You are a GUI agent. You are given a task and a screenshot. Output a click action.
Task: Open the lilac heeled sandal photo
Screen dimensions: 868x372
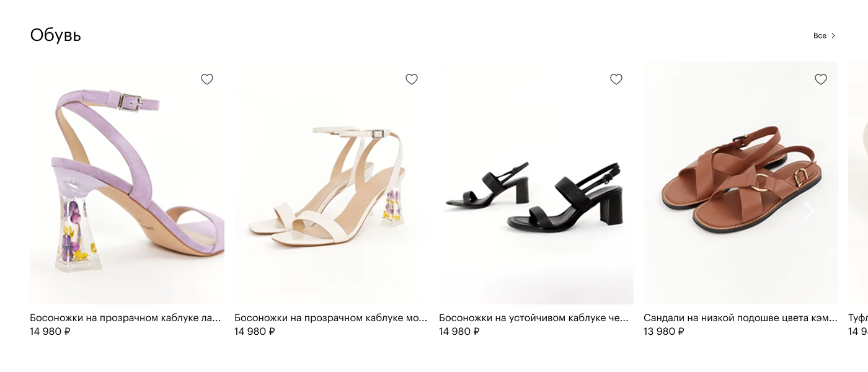(127, 183)
